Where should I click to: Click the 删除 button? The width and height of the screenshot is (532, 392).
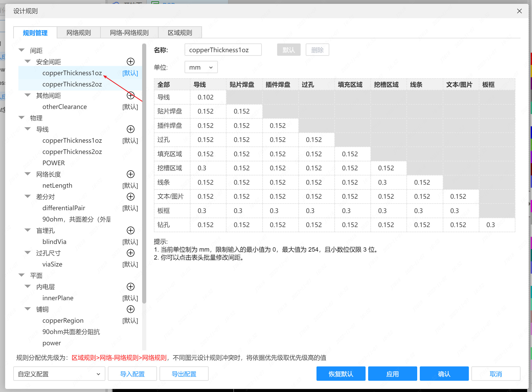point(317,50)
